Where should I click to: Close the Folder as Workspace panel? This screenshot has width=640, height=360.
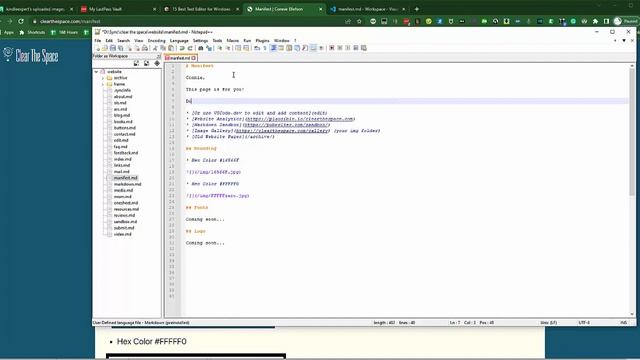[x=158, y=56]
